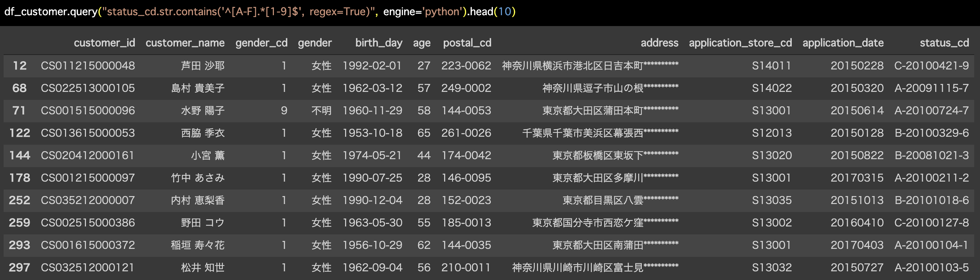Click status code A-20100103-5

(932, 268)
